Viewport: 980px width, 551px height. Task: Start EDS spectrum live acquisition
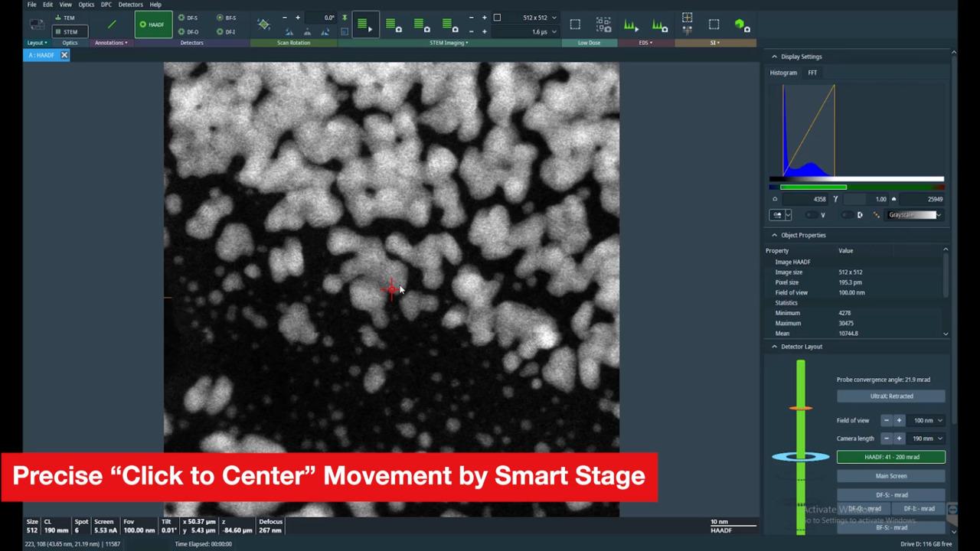point(630,24)
